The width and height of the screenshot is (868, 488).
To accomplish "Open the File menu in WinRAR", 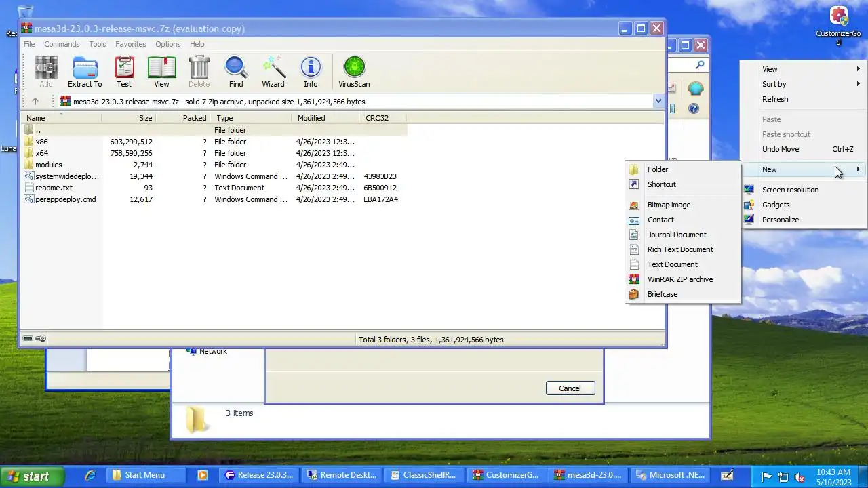I will coord(29,44).
